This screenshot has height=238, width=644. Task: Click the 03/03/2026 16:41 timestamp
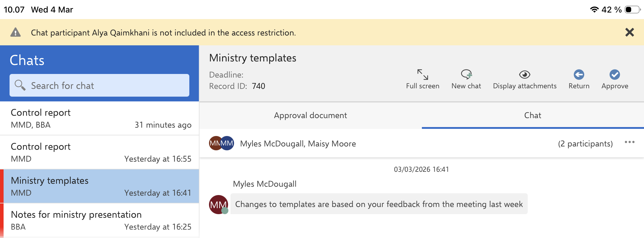tap(421, 169)
